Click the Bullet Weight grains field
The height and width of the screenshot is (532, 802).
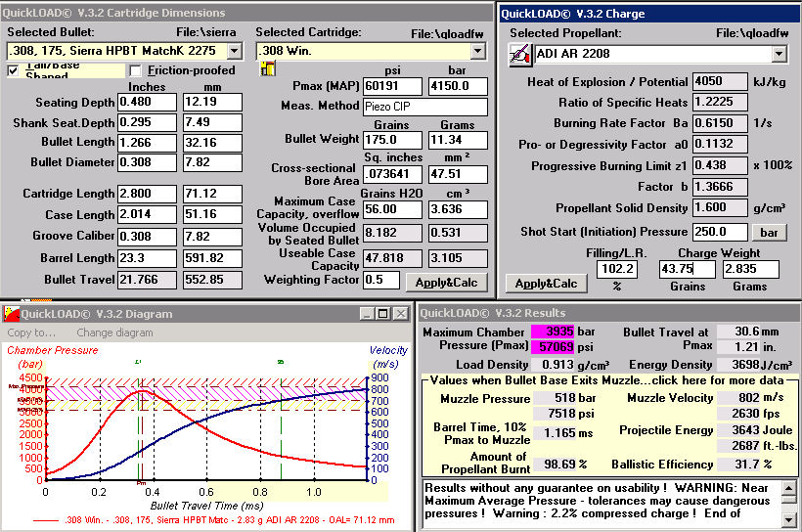(x=393, y=140)
